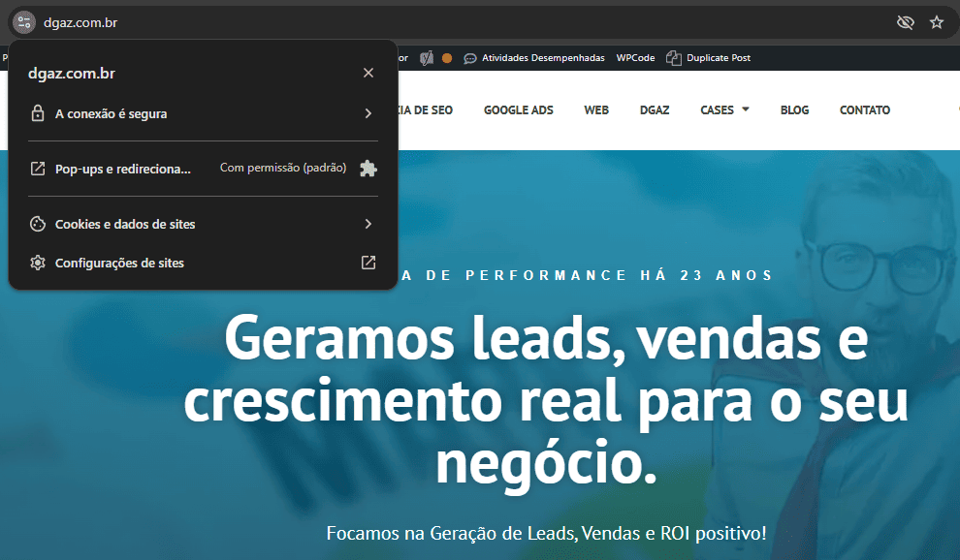The image size is (960, 560).
Task: Click the bookmark star icon
Action: pyautogui.click(x=936, y=21)
